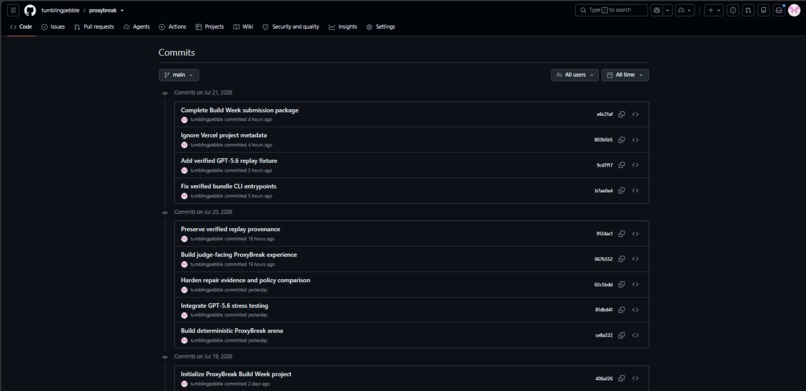
Task: Go to the GitHub homepage logo
Action: 30,10
